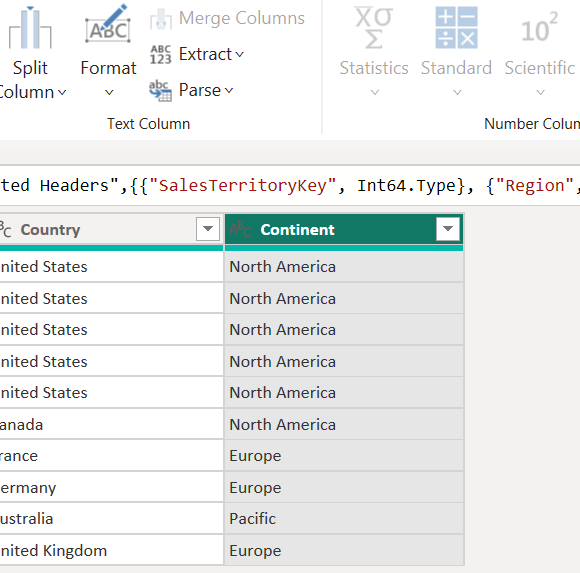This screenshot has width=580, height=573.
Task: Click the Merge Columns icon
Action: [x=161, y=19]
